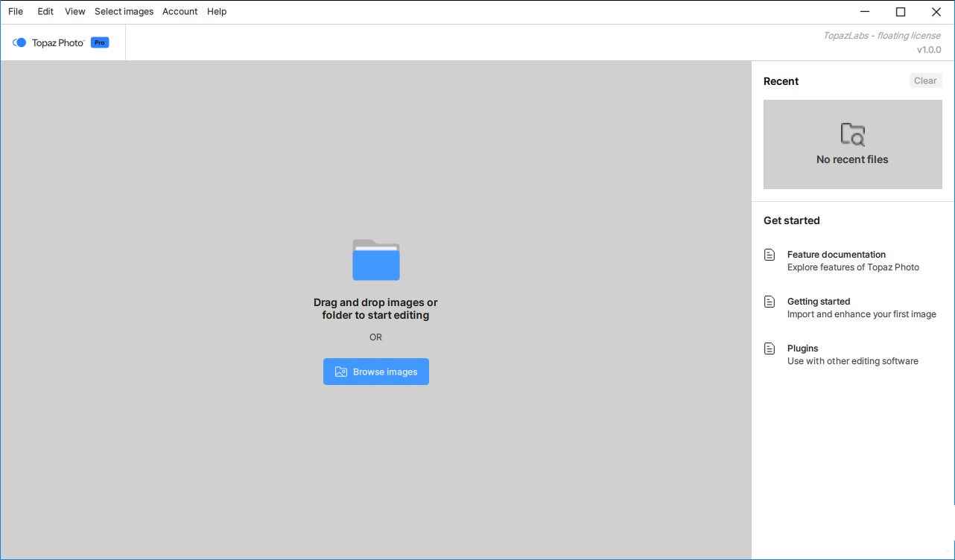
Task: Click the image icon inside Browse images button
Action: [x=341, y=371]
